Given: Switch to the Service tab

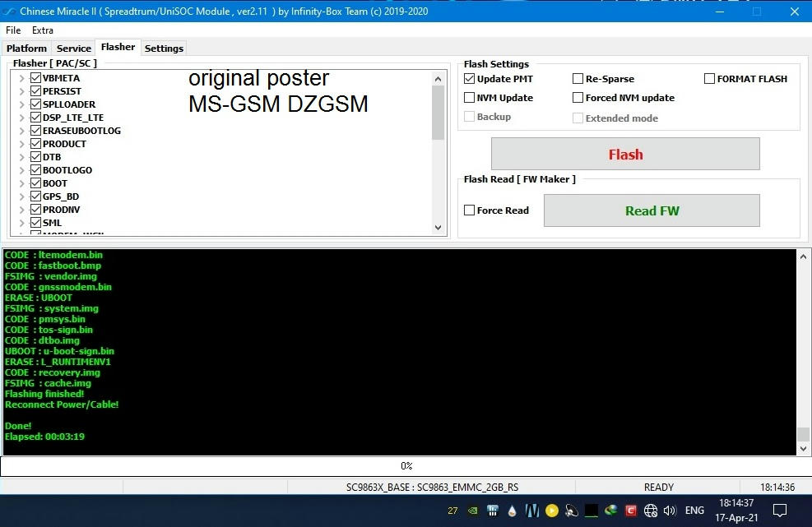Looking at the screenshot, I should tap(73, 49).
